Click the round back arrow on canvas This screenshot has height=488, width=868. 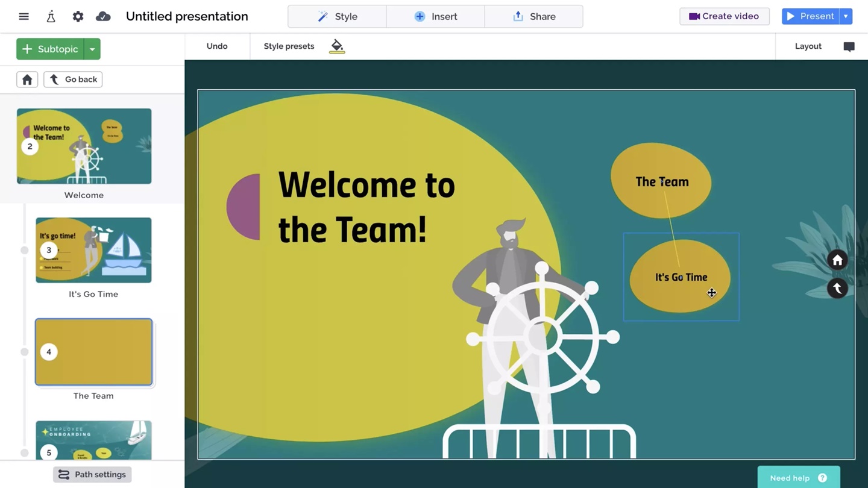click(837, 289)
